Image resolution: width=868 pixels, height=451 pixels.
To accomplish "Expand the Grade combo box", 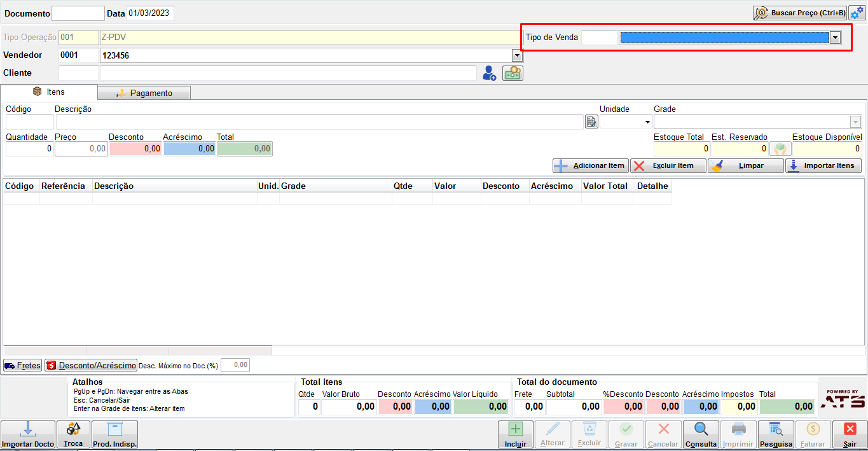I will (856, 122).
